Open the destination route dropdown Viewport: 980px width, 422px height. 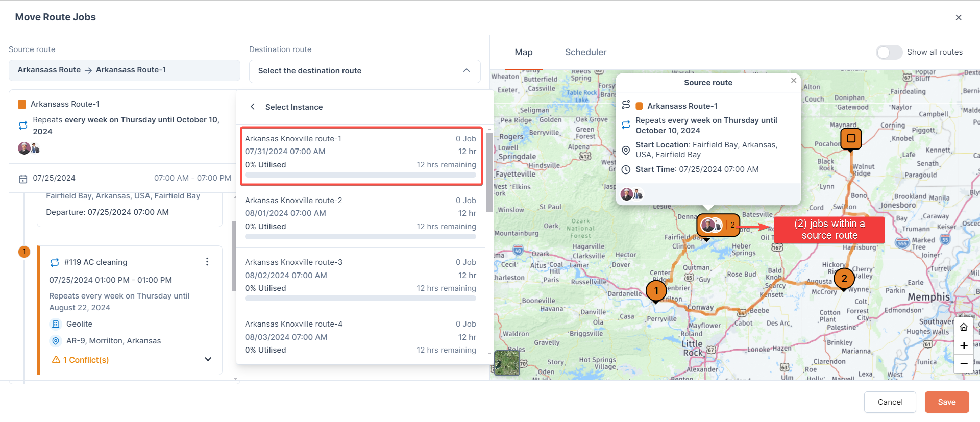click(x=364, y=71)
